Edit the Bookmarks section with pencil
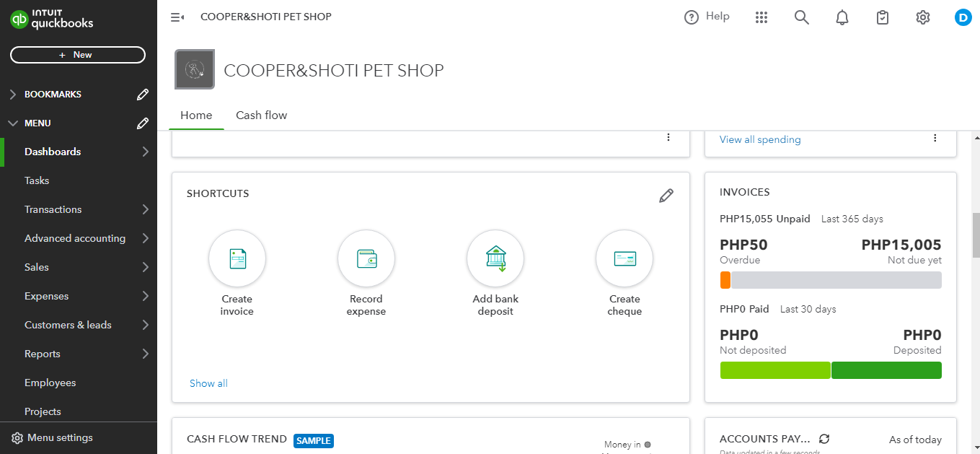This screenshot has width=980, height=454. (143, 95)
